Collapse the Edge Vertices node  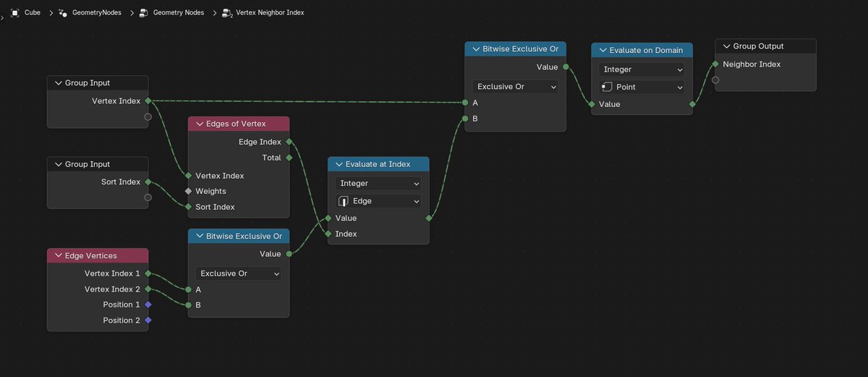(57, 255)
